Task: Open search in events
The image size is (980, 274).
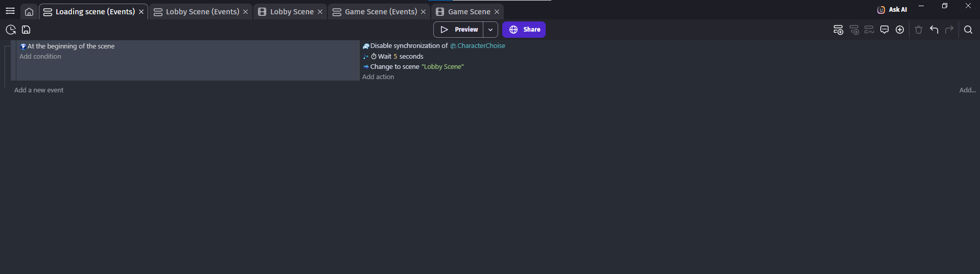Action: pos(968,30)
